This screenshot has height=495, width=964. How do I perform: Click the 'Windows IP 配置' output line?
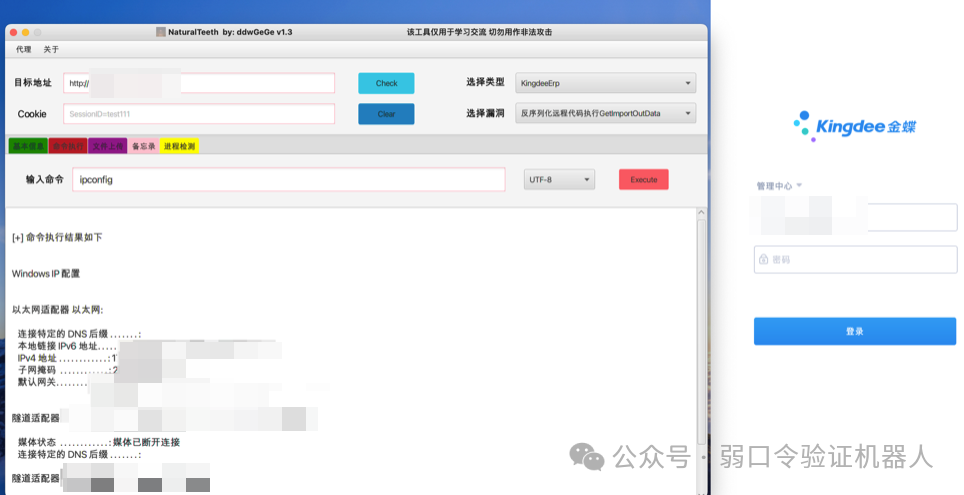tap(46, 274)
